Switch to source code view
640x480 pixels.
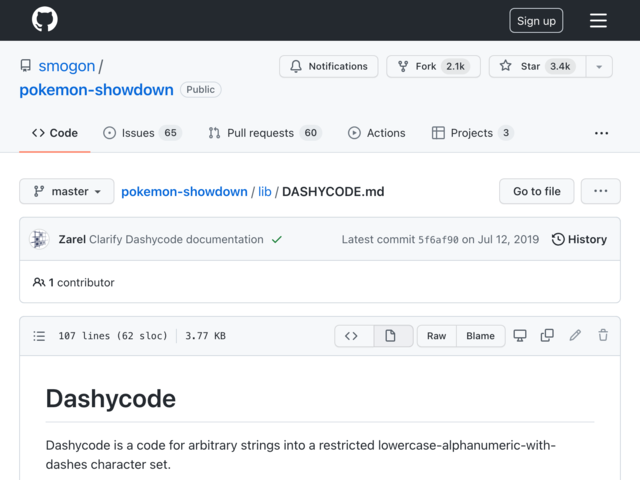coord(351,336)
